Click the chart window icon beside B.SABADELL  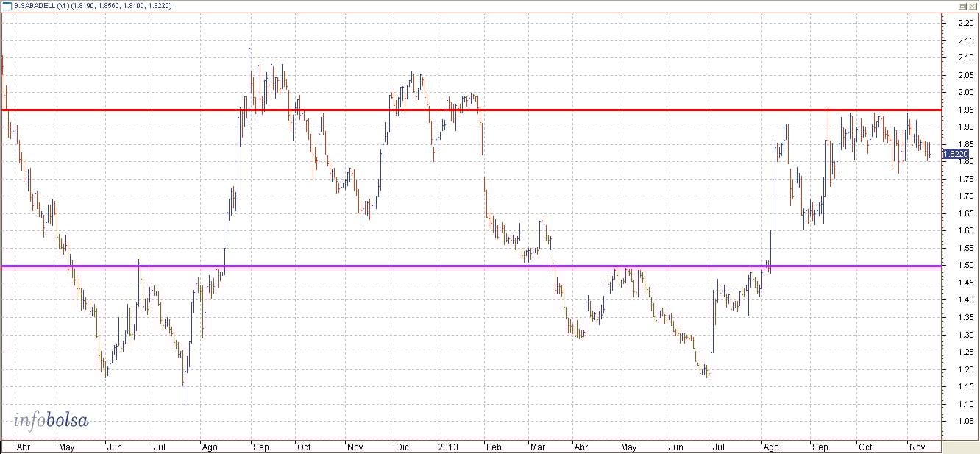click(x=7, y=6)
